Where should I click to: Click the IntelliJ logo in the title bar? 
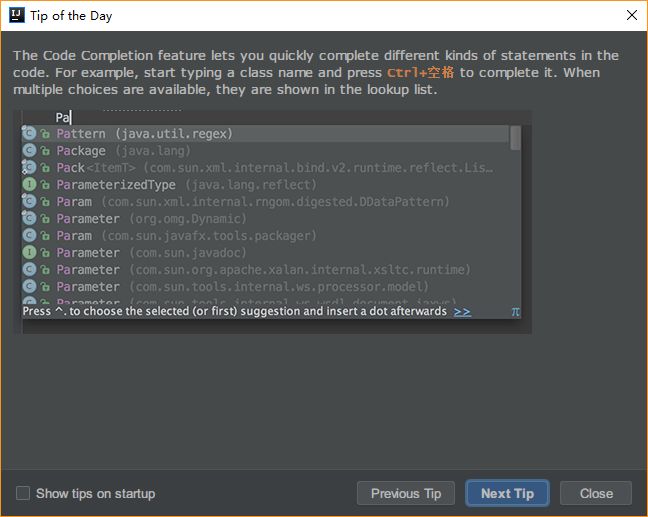coord(17,15)
